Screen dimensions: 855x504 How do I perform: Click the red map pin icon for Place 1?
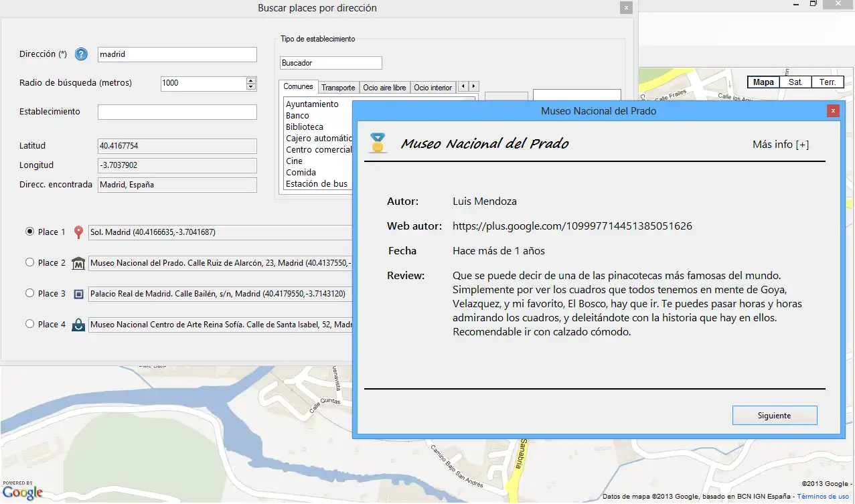click(78, 232)
